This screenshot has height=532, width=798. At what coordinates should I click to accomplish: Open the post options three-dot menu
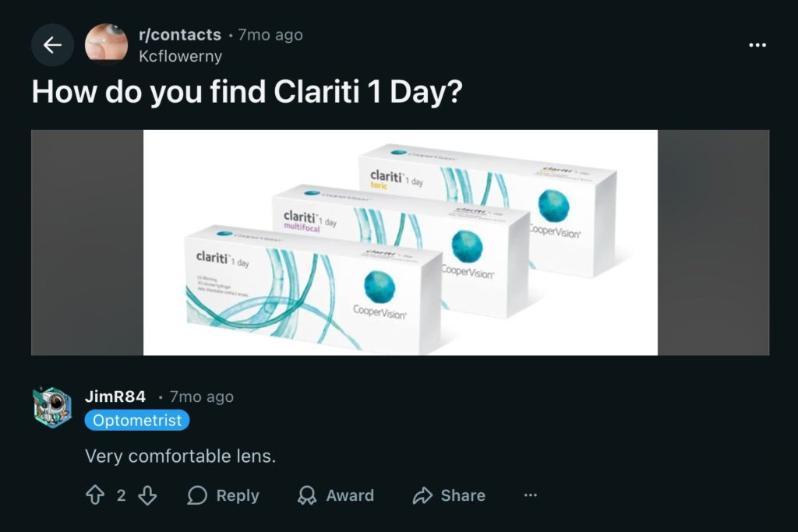757,45
